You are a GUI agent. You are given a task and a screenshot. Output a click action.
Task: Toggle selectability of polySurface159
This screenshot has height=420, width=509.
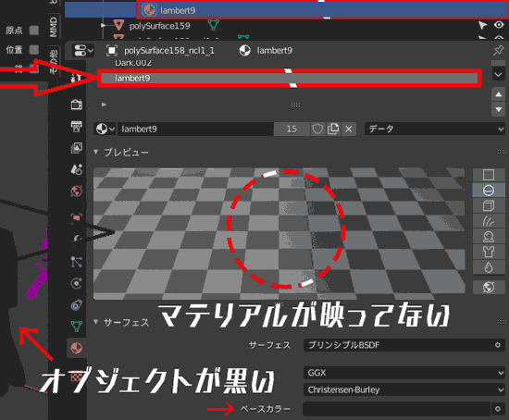(x=482, y=25)
